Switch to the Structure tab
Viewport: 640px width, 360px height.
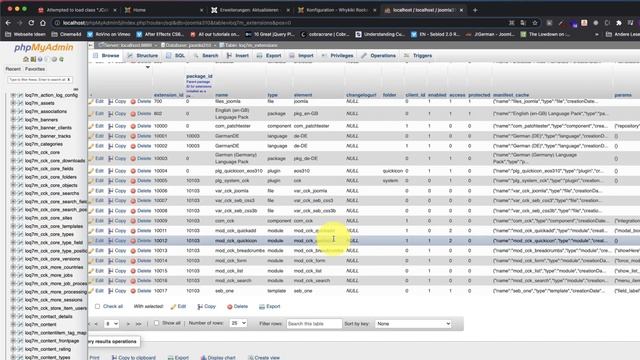tap(143, 56)
